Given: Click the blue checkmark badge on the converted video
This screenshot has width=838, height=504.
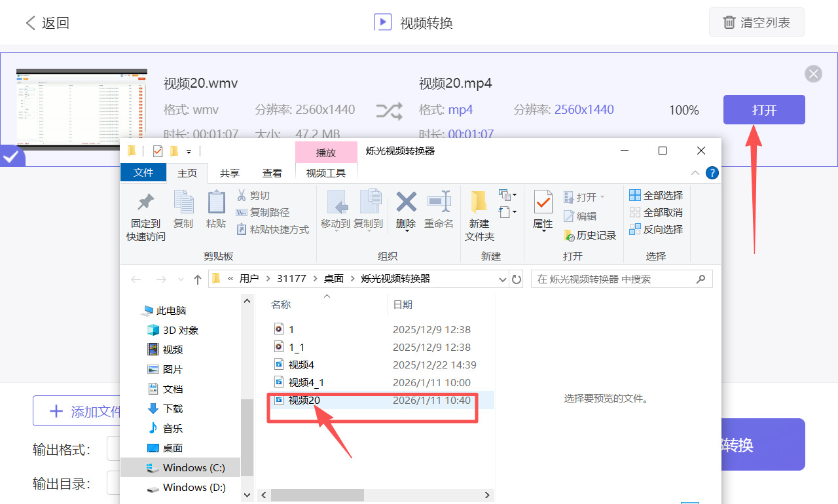Looking at the screenshot, I should click(12, 157).
